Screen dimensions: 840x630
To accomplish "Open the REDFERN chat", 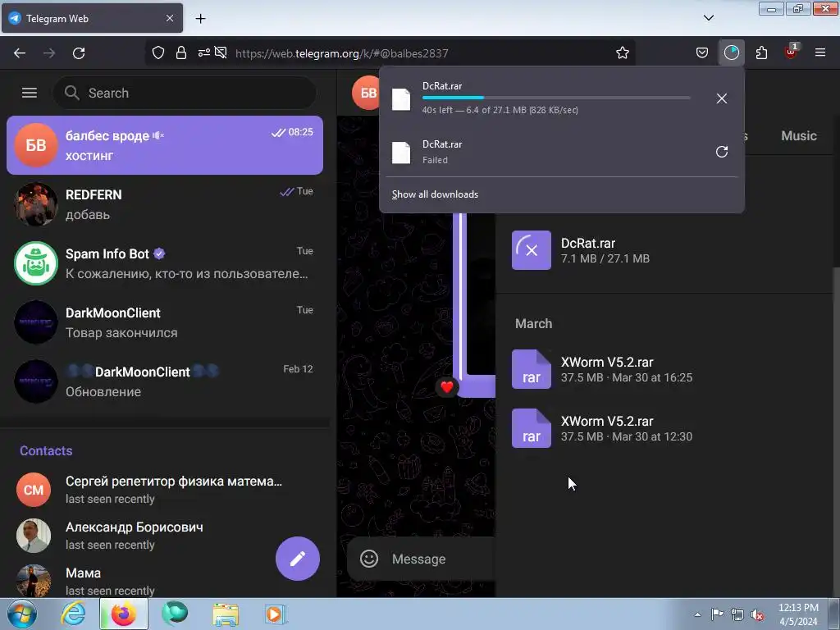I will tap(164, 203).
